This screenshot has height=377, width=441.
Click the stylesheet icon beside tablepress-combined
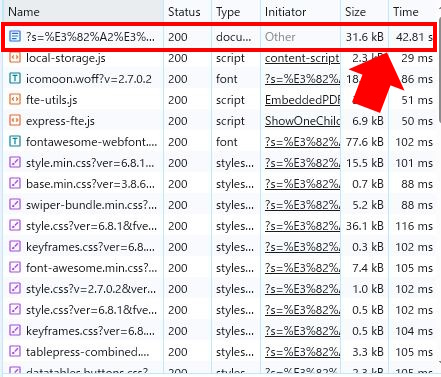pyautogui.click(x=15, y=351)
